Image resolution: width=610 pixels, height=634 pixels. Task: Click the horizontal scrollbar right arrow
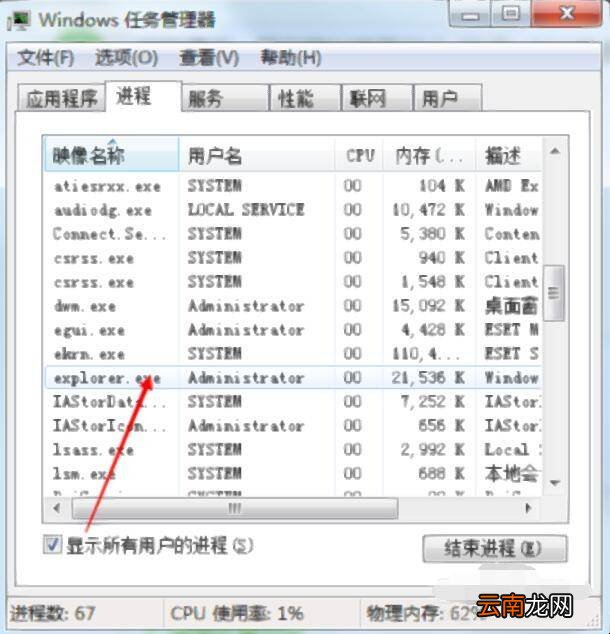coord(528,508)
